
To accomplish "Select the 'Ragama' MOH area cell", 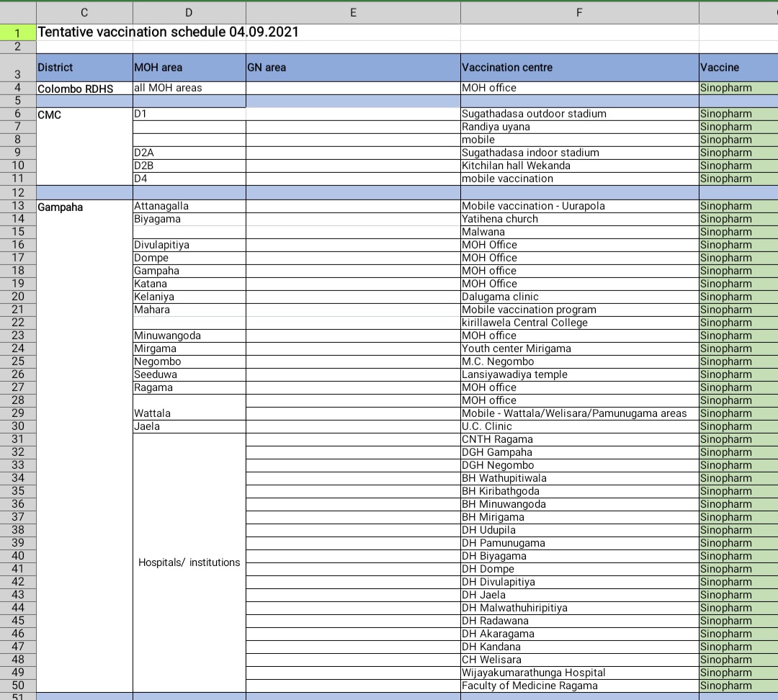I will tap(189, 387).
